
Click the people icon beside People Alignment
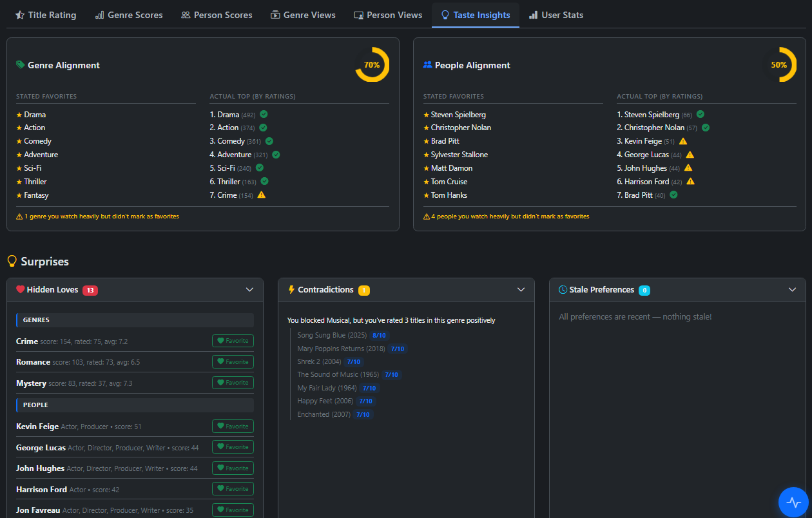(427, 65)
